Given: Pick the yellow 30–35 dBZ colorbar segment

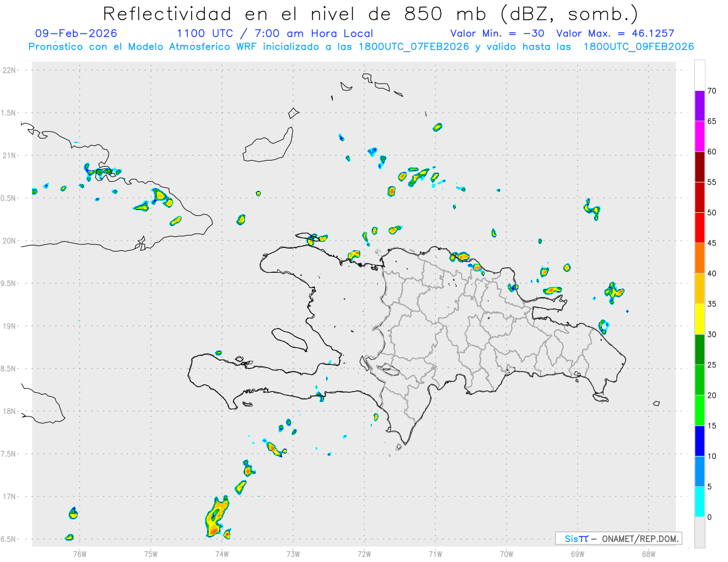Looking at the screenshot, I should pos(699,319).
